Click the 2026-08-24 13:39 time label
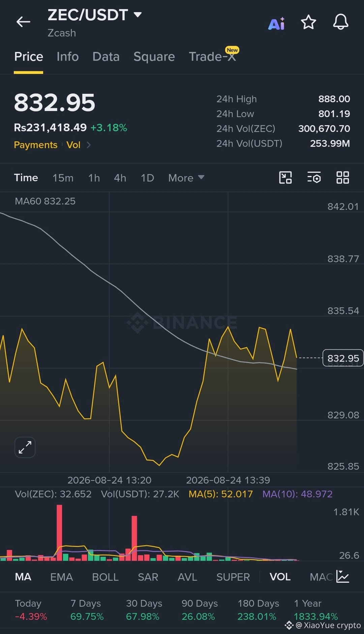Screen dimensions: 364x634 click(228, 480)
